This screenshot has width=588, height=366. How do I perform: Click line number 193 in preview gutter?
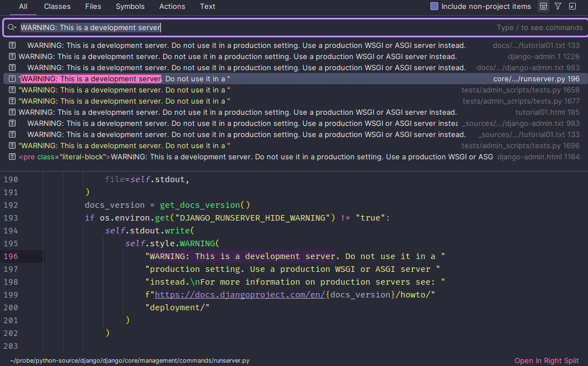point(11,218)
